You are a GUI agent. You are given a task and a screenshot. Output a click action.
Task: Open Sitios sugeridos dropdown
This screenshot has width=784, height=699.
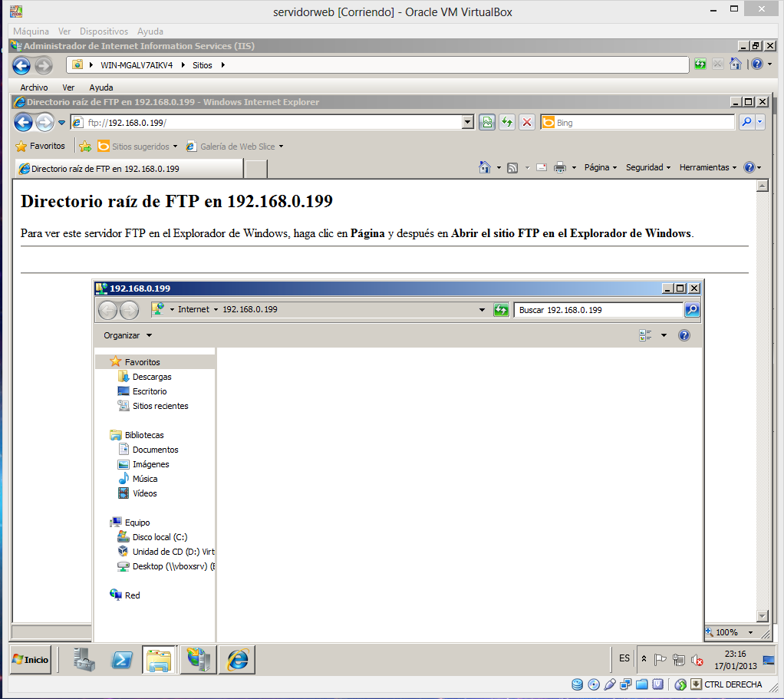[175, 147]
